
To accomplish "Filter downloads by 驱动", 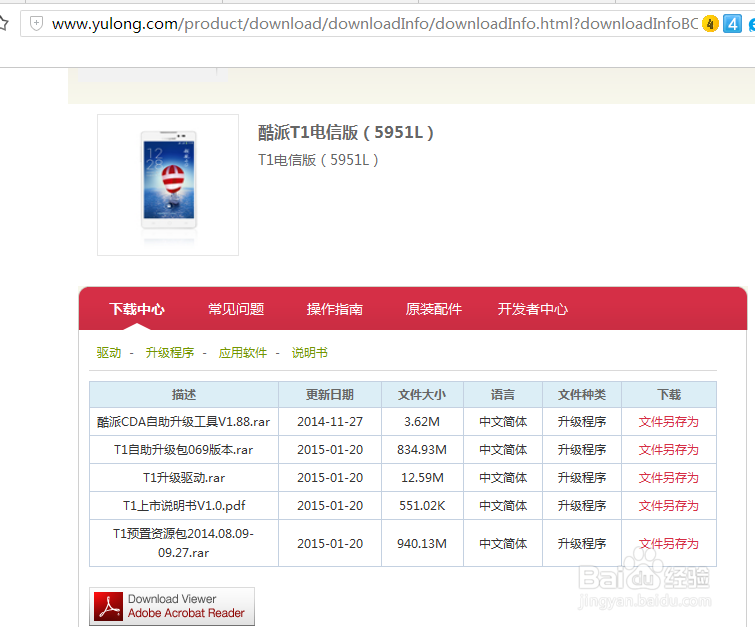I will click(x=109, y=353).
